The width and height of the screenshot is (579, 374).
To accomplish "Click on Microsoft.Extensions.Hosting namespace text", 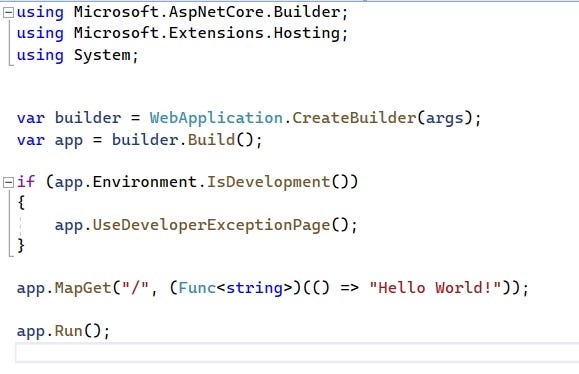I will pyautogui.click(x=207, y=33).
